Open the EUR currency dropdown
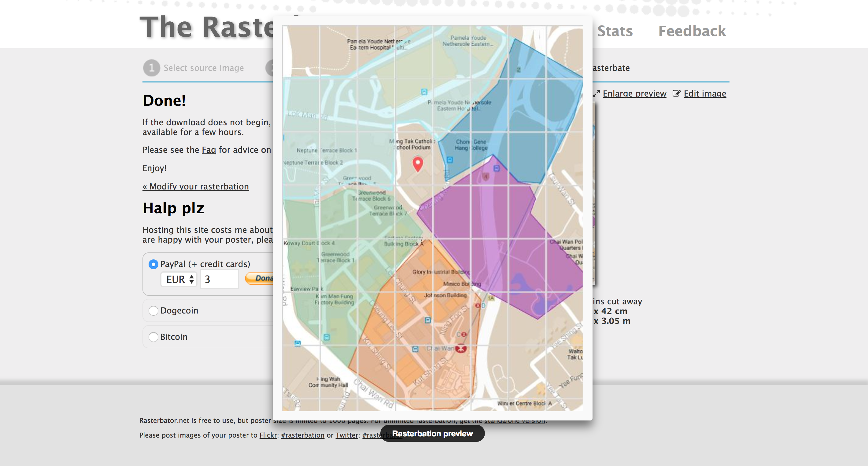The image size is (868, 466). [x=179, y=279]
